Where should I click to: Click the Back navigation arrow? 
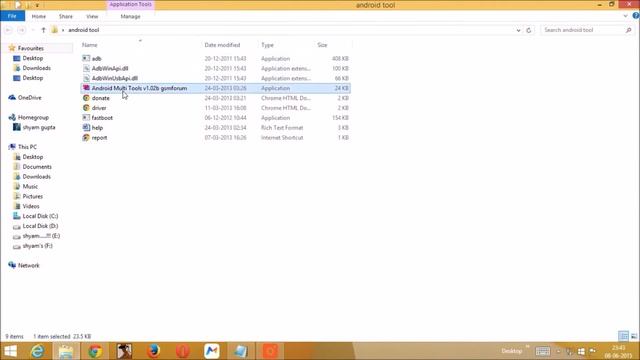tap(9, 30)
